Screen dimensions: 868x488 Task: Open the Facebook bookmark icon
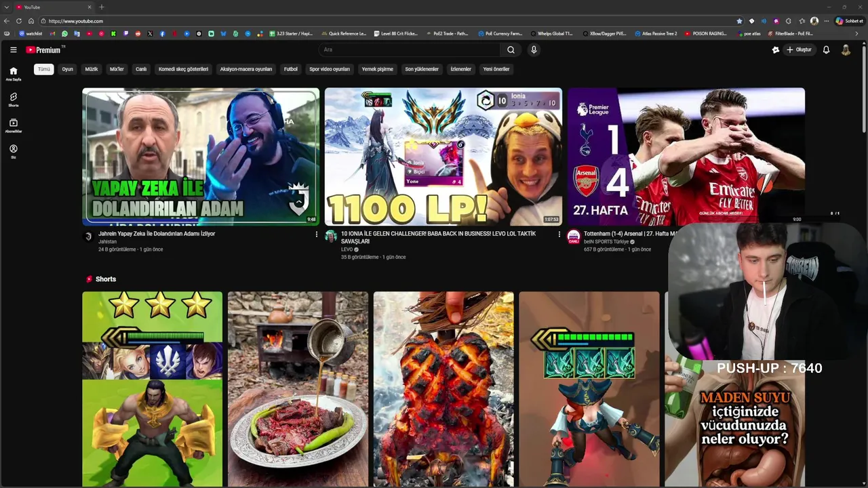(x=162, y=33)
